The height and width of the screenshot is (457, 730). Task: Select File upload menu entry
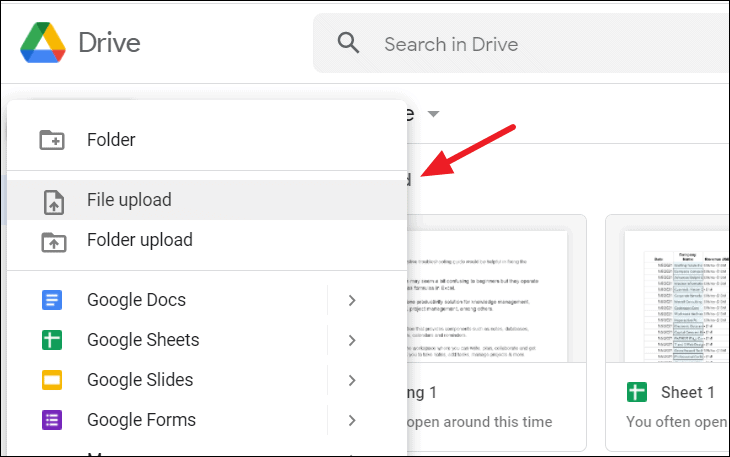(207, 200)
